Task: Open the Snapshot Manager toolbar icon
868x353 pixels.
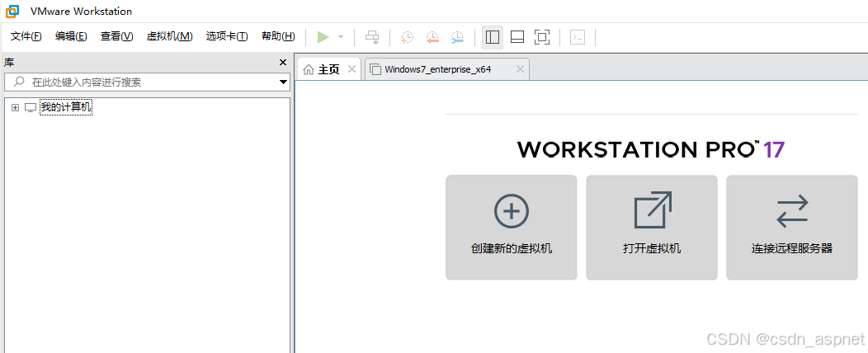Action: 457,37
